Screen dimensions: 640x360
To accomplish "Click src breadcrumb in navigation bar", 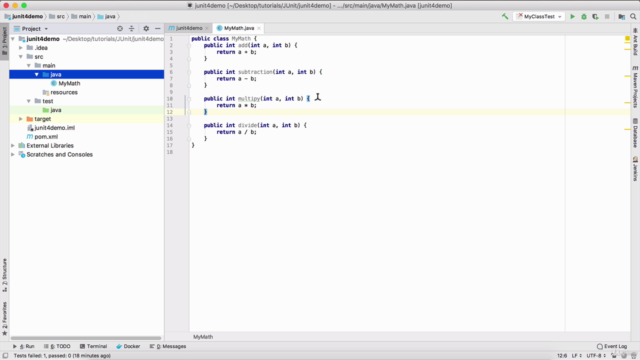I will click(x=57, y=17).
